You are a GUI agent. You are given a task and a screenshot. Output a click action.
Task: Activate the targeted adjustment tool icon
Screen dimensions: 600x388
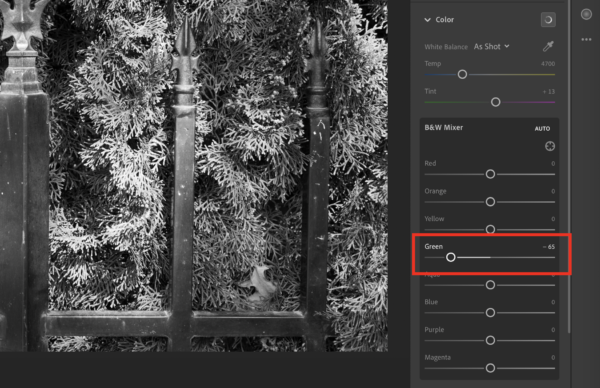[550, 146]
